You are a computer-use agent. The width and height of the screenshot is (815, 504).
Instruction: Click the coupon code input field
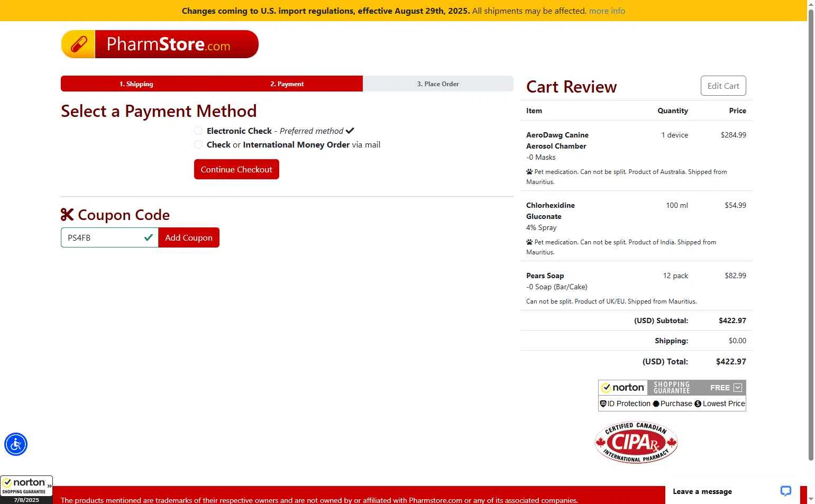109,237
